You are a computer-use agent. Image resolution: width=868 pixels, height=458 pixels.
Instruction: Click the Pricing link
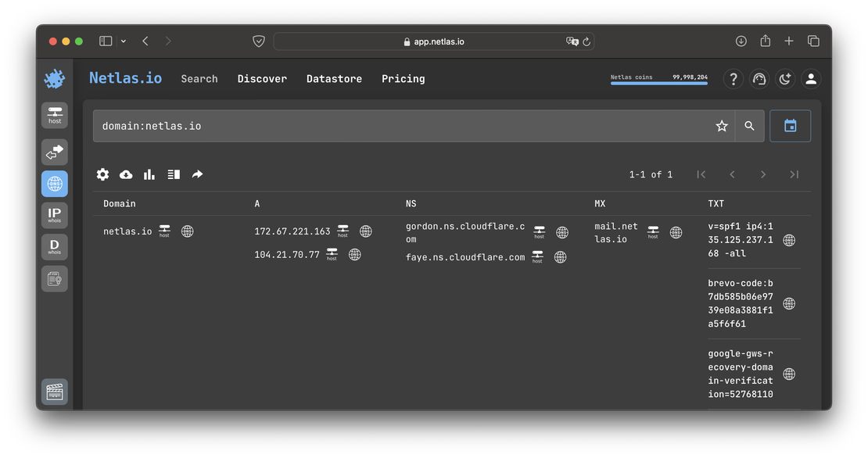point(404,79)
